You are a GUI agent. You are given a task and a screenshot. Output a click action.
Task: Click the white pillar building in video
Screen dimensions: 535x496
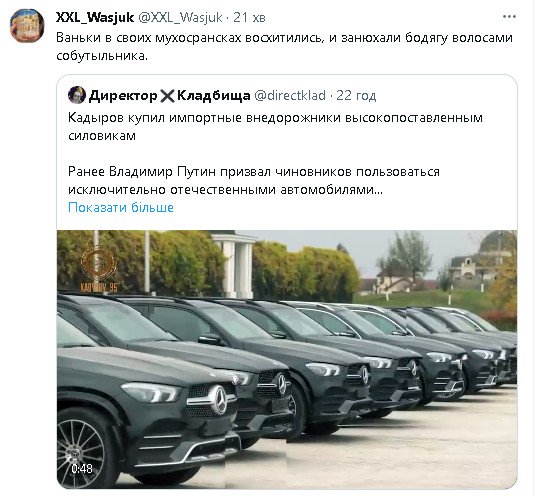pyautogui.click(x=236, y=264)
